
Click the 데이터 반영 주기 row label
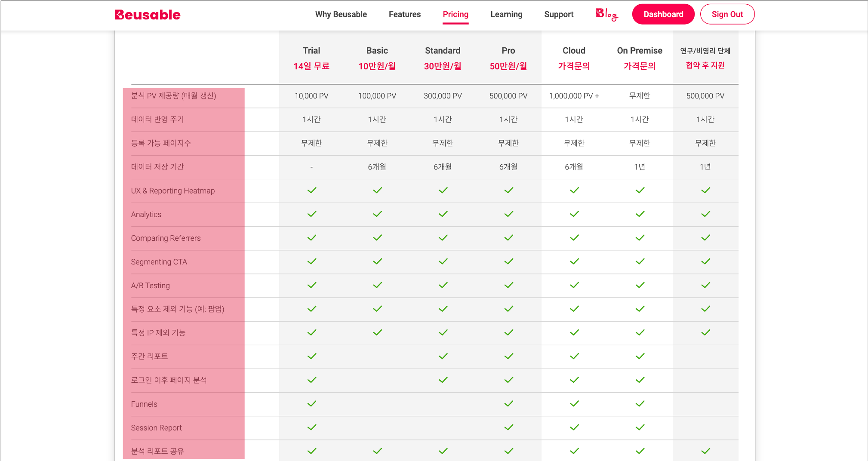click(157, 119)
